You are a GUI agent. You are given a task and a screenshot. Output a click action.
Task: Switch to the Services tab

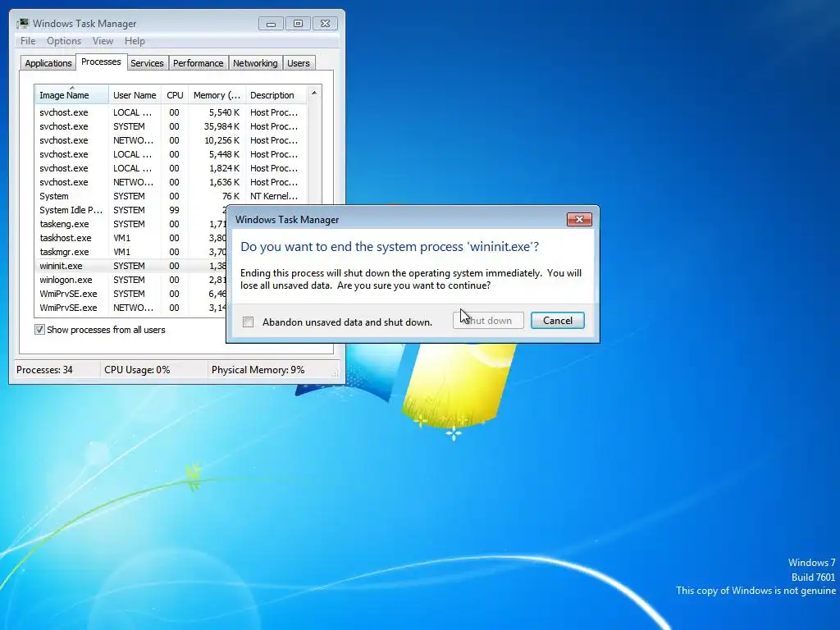click(x=147, y=63)
